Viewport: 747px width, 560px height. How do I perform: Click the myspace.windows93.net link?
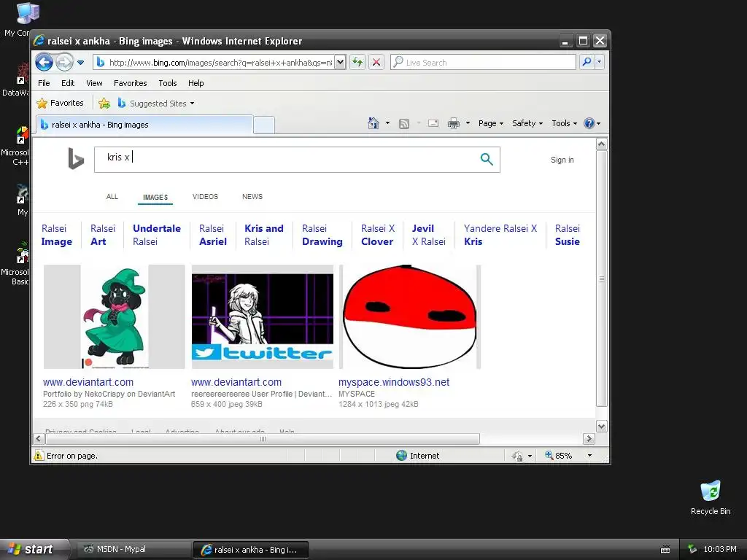(x=394, y=382)
